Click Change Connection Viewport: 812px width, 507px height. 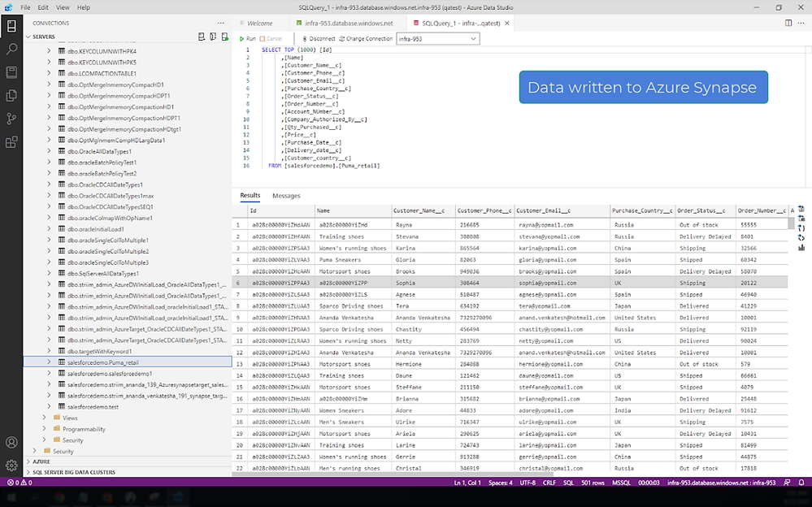pyautogui.click(x=366, y=39)
